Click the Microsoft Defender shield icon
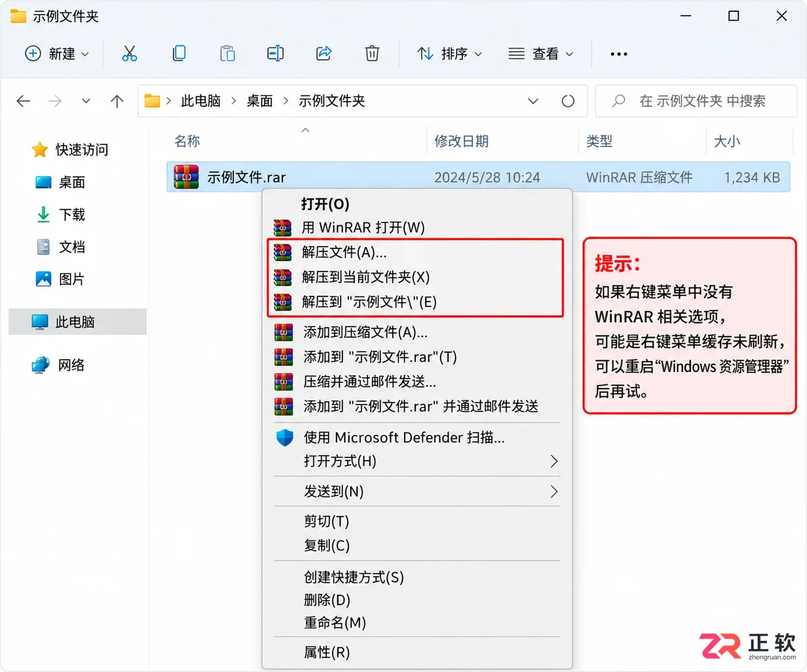This screenshot has height=672, width=807. [x=285, y=437]
